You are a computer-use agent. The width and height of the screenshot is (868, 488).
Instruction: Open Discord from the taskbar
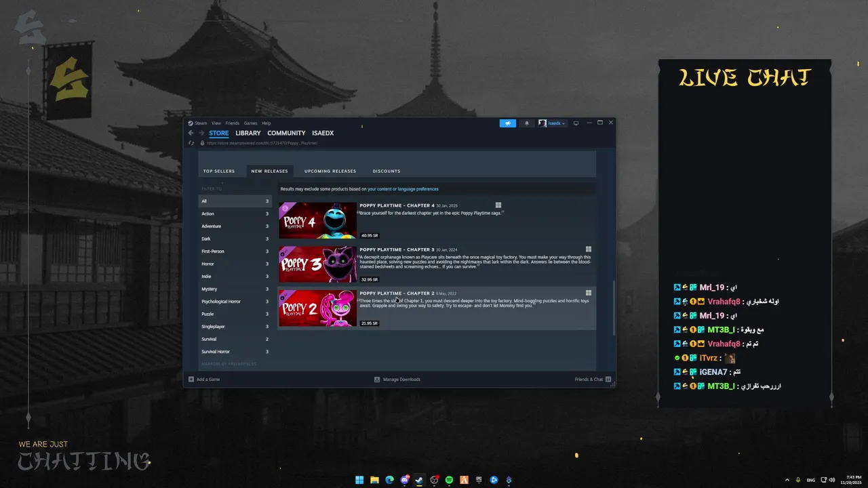pos(405,480)
